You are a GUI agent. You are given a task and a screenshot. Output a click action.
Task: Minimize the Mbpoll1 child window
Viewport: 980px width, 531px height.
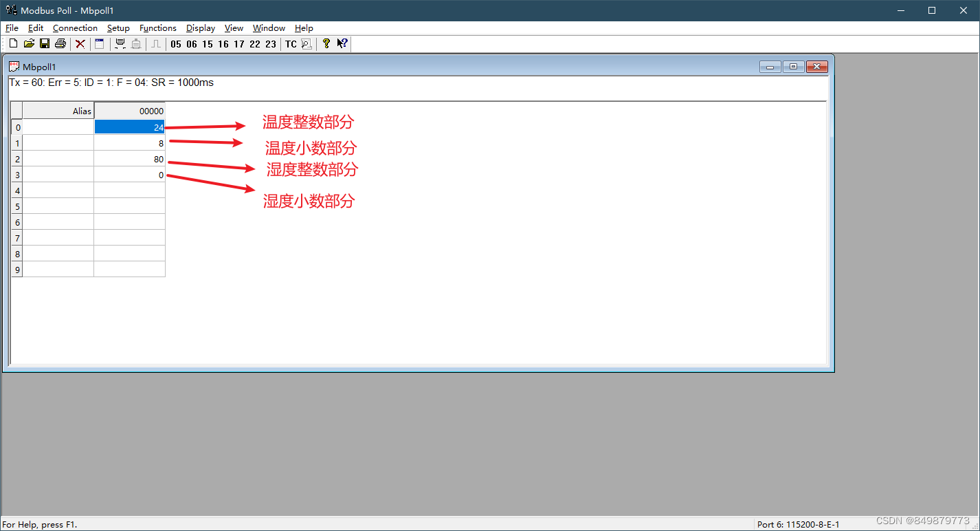pyautogui.click(x=770, y=67)
